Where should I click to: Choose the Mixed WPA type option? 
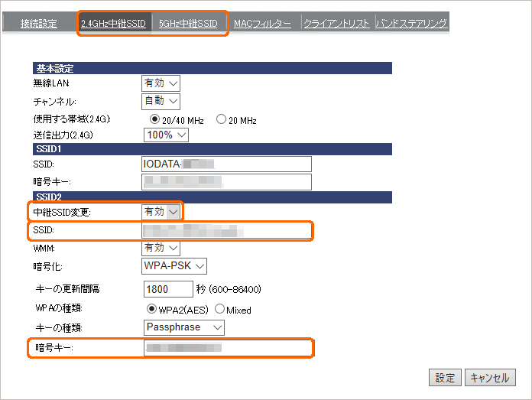[219, 310]
